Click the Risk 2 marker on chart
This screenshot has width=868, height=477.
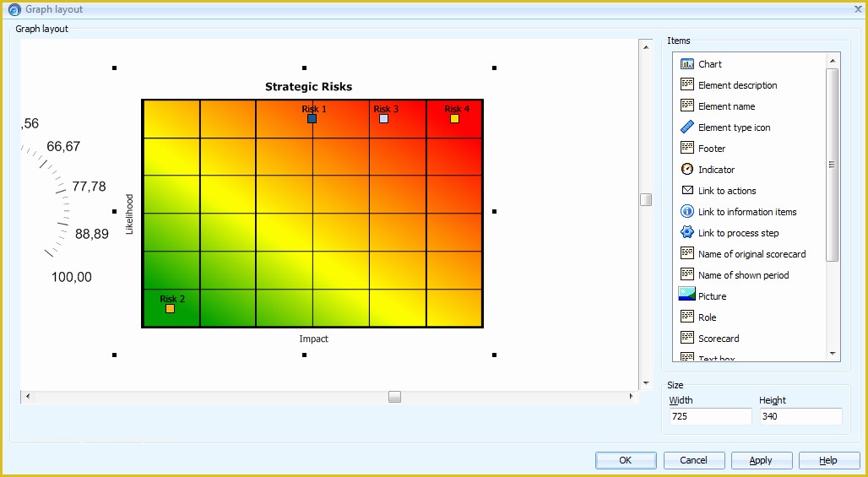[x=170, y=308]
